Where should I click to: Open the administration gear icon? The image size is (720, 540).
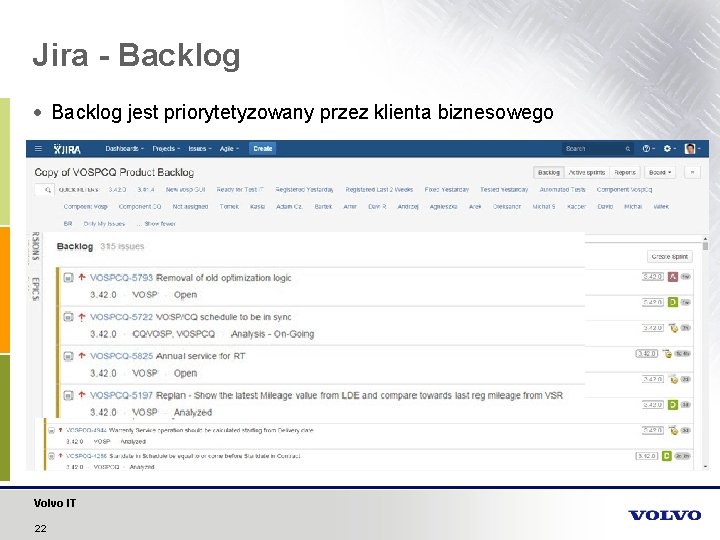pyautogui.click(x=669, y=149)
